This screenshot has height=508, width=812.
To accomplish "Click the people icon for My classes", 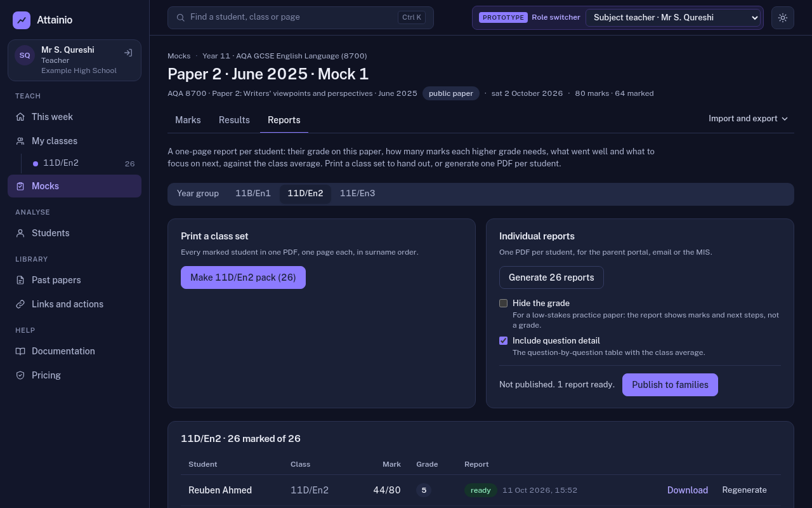I will (20, 141).
